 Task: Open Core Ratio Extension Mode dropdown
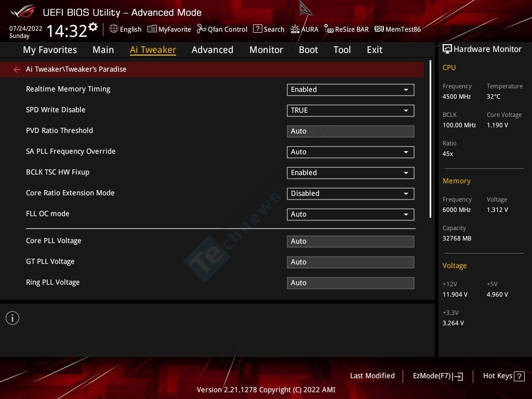pyautogui.click(x=351, y=193)
